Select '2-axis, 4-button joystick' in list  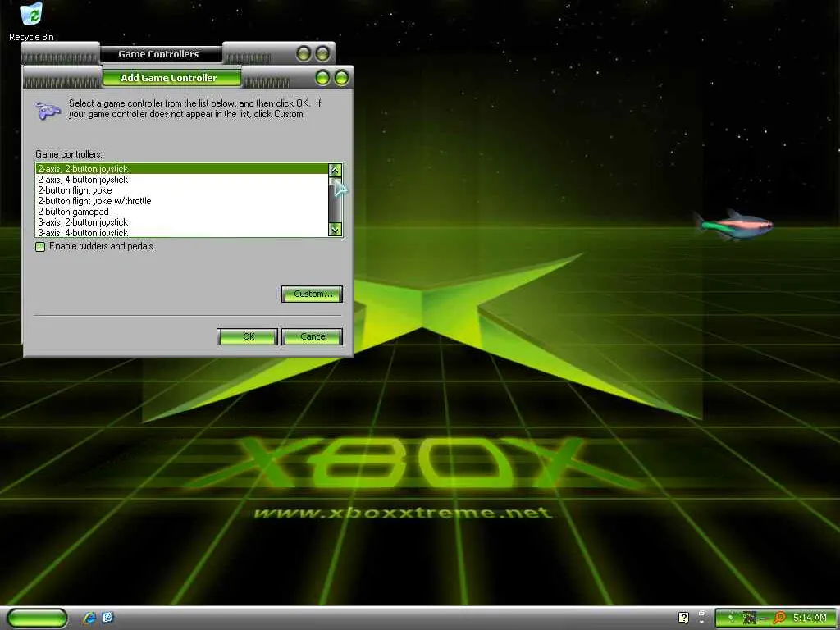[x=181, y=180]
